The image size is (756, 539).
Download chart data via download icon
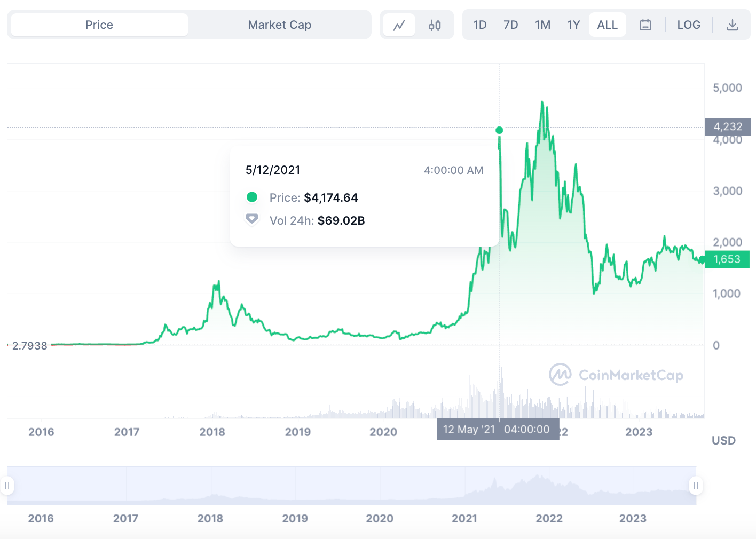(x=733, y=25)
